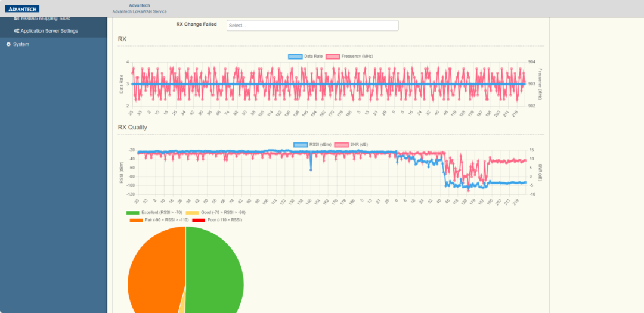The image size is (644, 313).
Task: Toggle the SNR (dB) legend entry
Action: coord(351,145)
